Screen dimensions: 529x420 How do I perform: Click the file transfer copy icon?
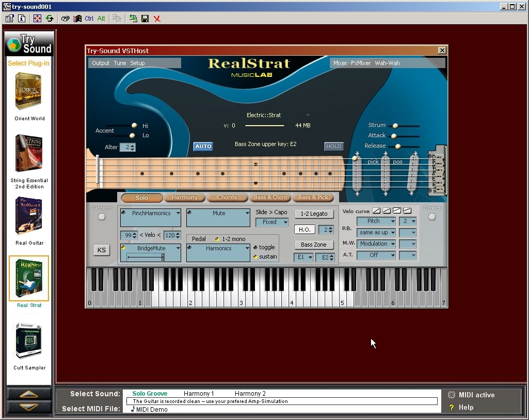[117, 19]
